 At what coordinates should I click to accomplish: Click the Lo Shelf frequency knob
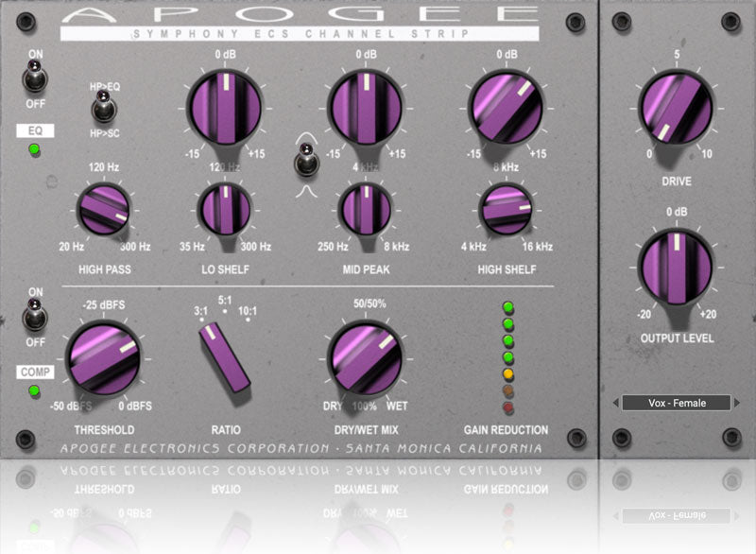click(x=225, y=210)
